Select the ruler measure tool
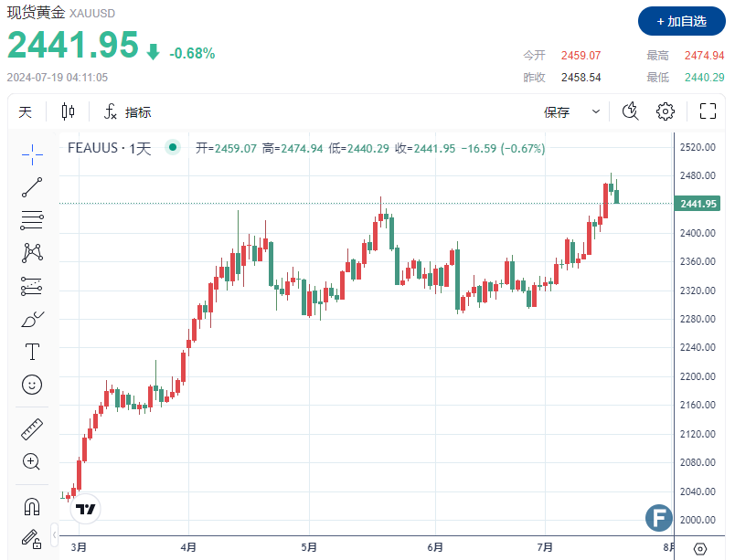Screen dimensions: 735x560 coord(32,428)
